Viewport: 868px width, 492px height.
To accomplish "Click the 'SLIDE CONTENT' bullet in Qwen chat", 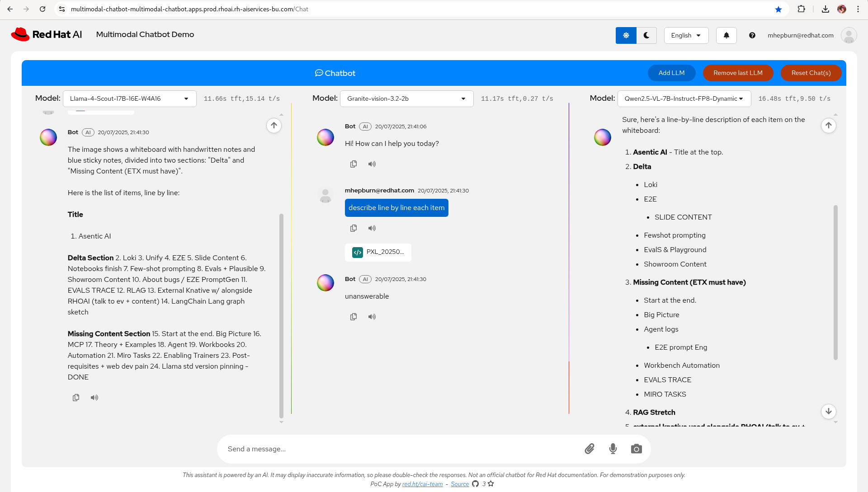I will (x=683, y=217).
